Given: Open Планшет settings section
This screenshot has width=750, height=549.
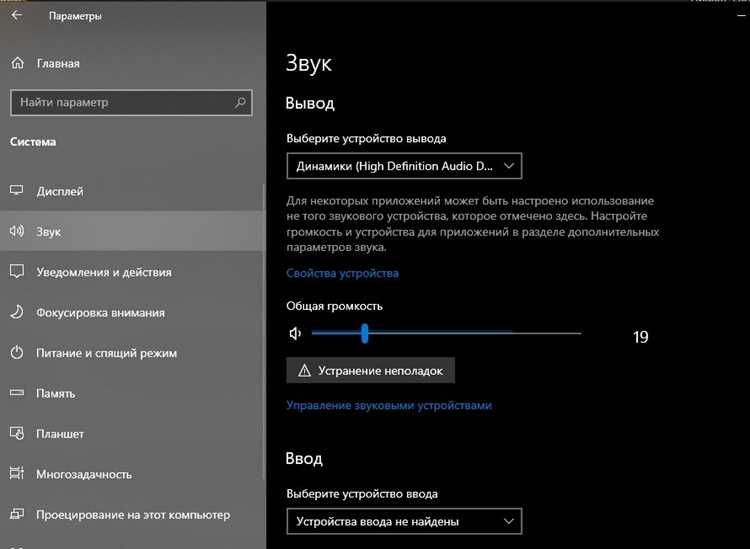Looking at the screenshot, I should click(132, 434).
